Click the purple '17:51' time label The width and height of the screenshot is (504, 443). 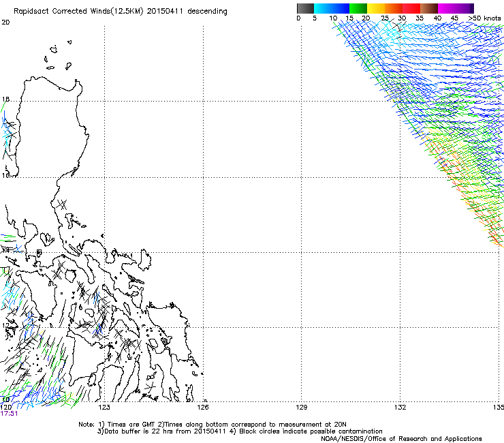pos(9,414)
